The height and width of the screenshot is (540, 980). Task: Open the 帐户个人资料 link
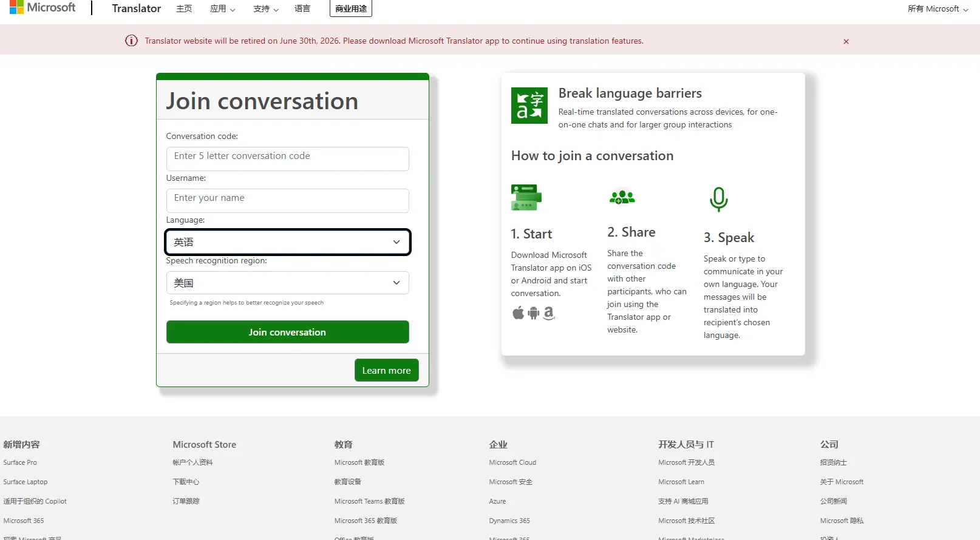tap(192, 462)
